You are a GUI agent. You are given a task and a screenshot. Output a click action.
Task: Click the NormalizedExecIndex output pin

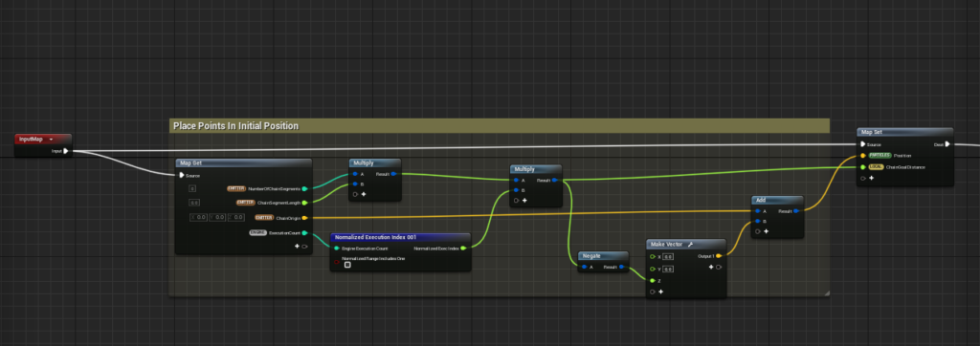click(463, 248)
